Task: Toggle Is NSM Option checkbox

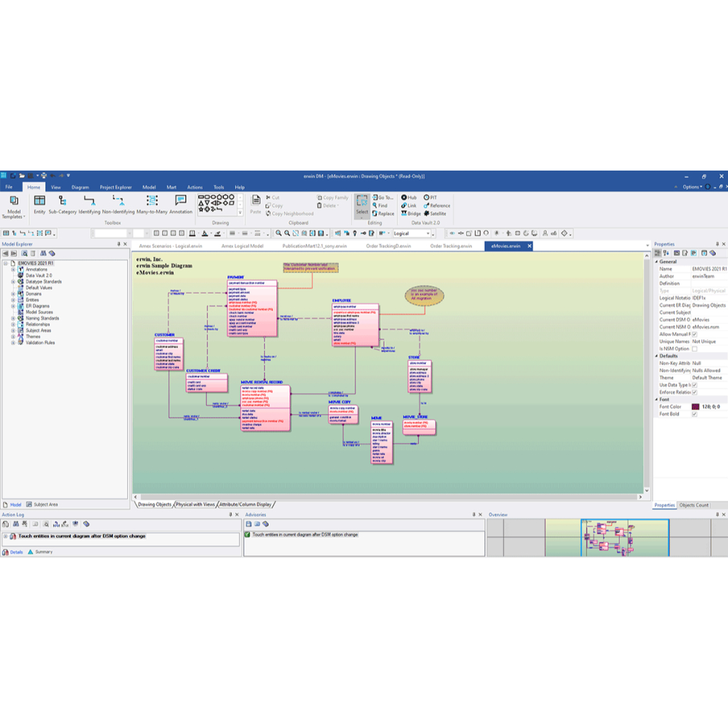Action: point(695,348)
